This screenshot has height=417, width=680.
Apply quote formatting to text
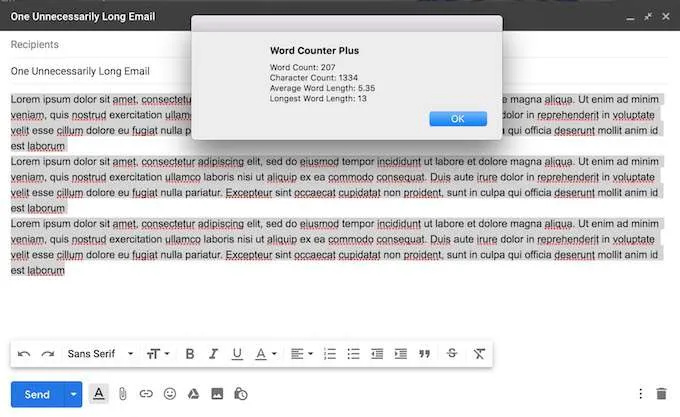pyautogui.click(x=425, y=354)
